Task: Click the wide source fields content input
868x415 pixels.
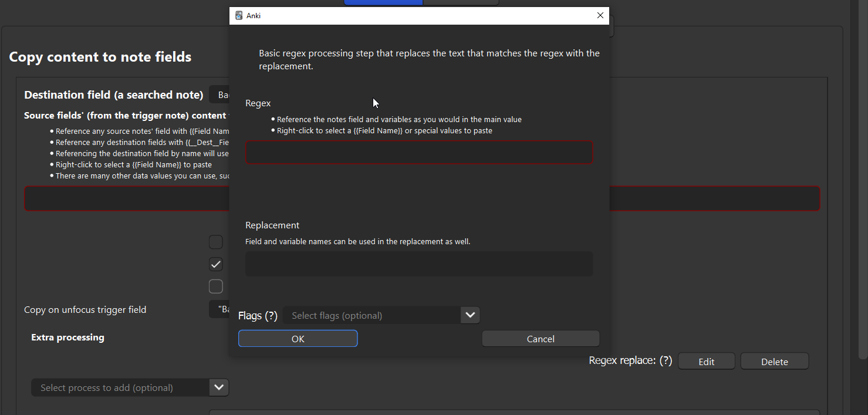Action: pyautogui.click(x=704, y=198)
